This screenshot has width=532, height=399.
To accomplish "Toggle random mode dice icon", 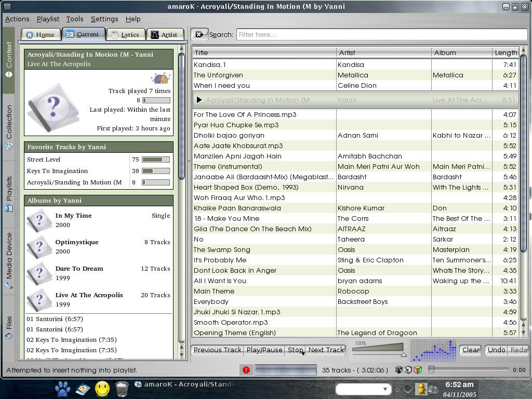I will coord(399,370).
